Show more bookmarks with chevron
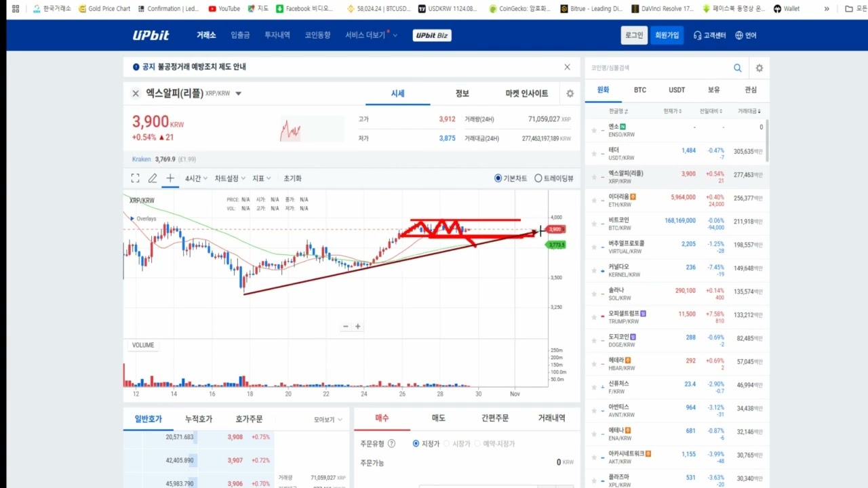Viewport: 868px width, 488px height. tap(827, 9)
